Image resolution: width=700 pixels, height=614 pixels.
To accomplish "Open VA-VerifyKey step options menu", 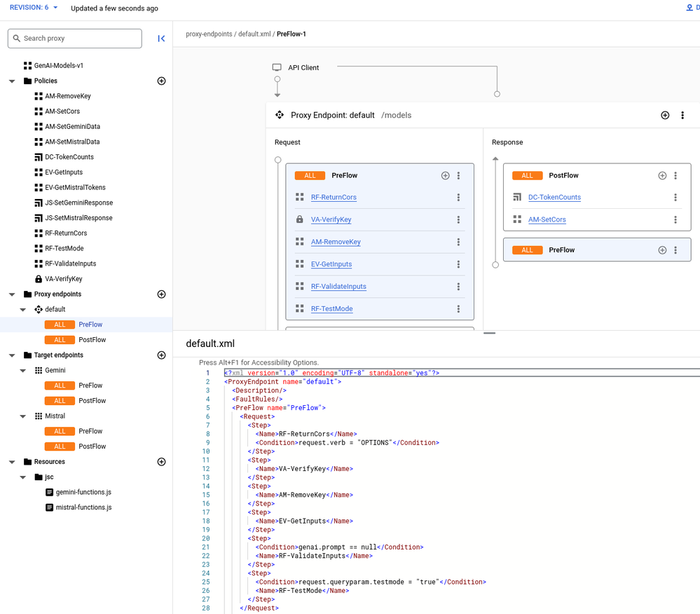I will (x=458, y=219).
